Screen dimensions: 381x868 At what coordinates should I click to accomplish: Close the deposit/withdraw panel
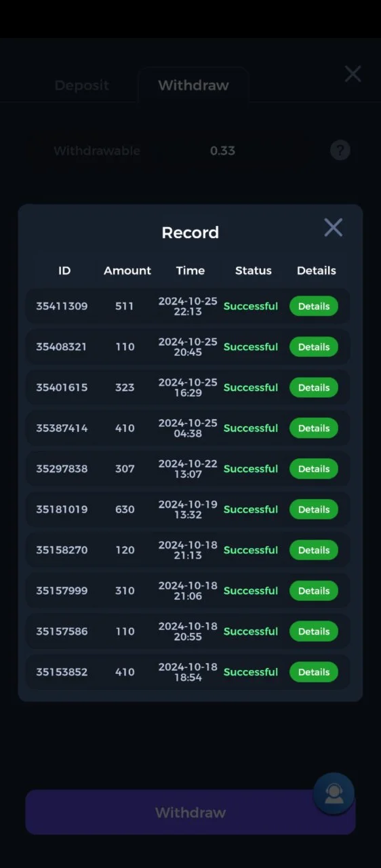tap(353, 74)
